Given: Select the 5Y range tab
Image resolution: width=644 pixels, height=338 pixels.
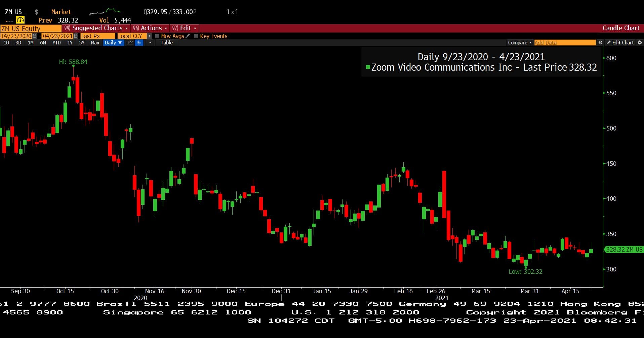Looking at the screenshot, I should tap(82, 43).
